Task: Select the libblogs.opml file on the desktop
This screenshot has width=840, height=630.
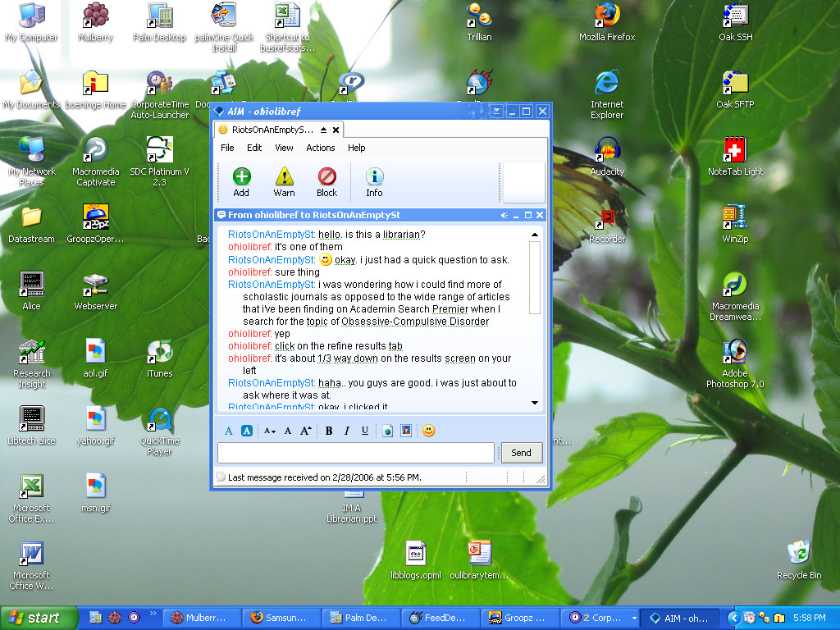Action: (x=416, y=560)
